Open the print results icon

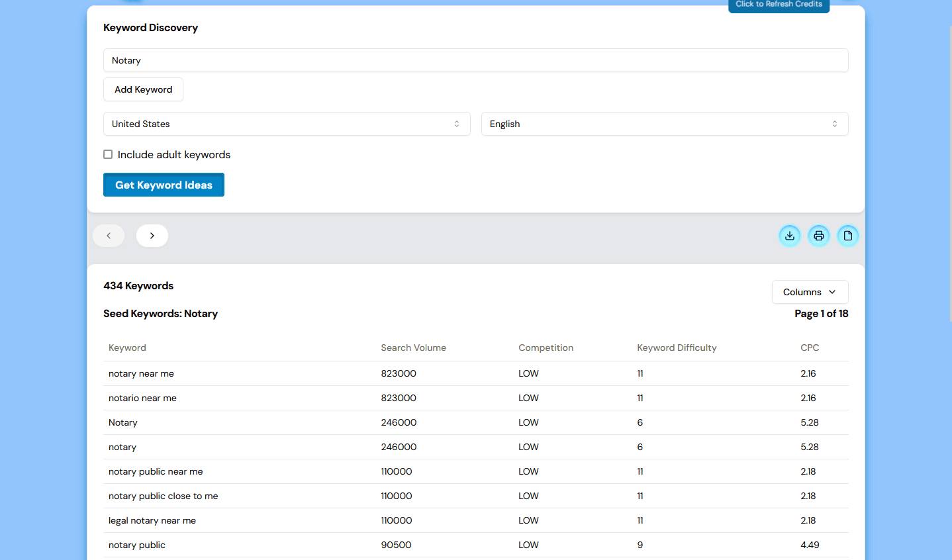click(x=818, y=236)
